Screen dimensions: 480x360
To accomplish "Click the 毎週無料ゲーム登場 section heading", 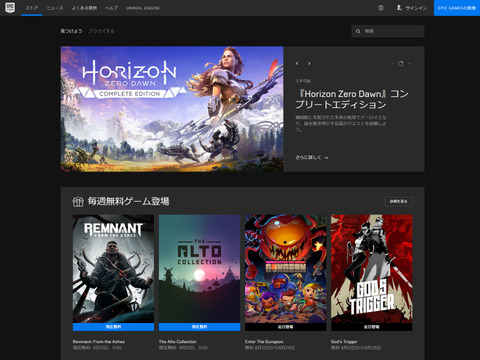I will pos(128,201).
